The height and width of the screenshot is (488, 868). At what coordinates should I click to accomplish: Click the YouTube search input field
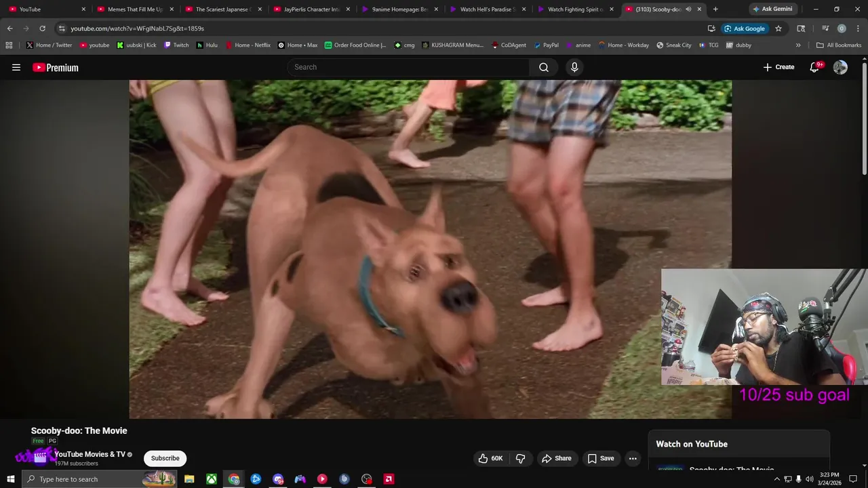click(409, 67)
